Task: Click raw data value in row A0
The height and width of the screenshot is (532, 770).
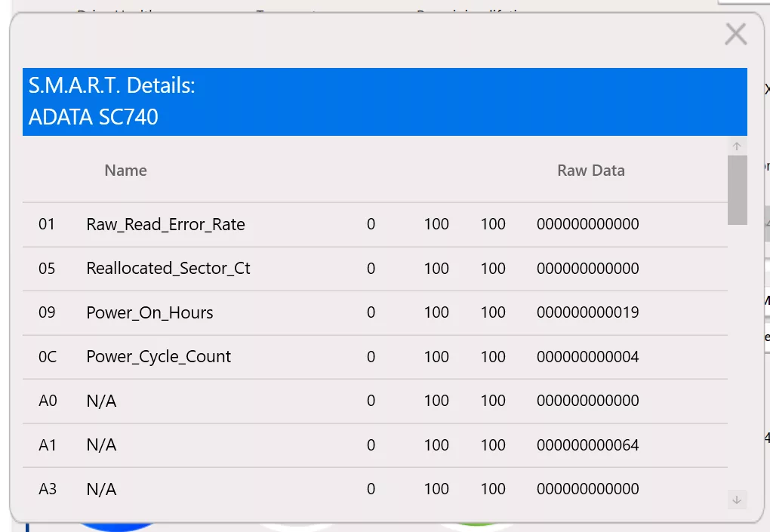Action: pyautogui.click(x=588, y=401)
